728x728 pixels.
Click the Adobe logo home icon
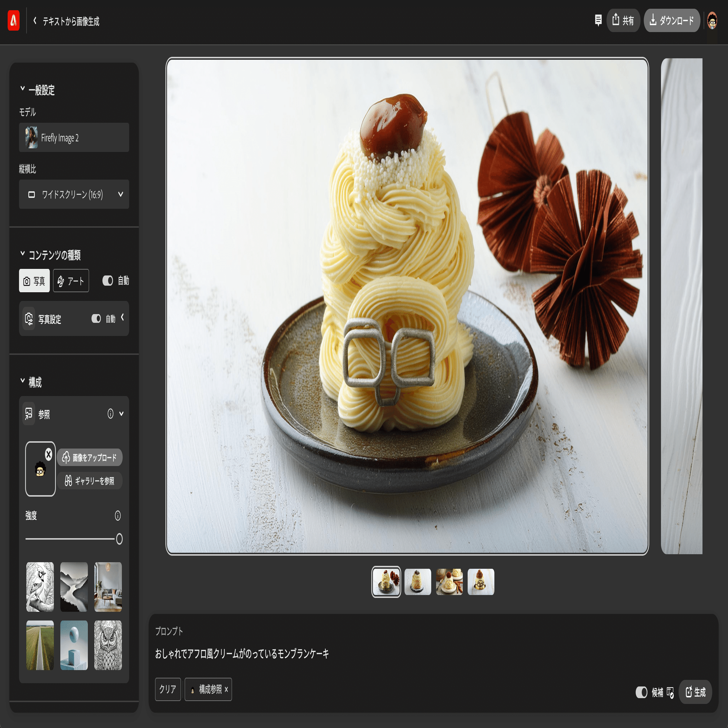tap(13, 20)
